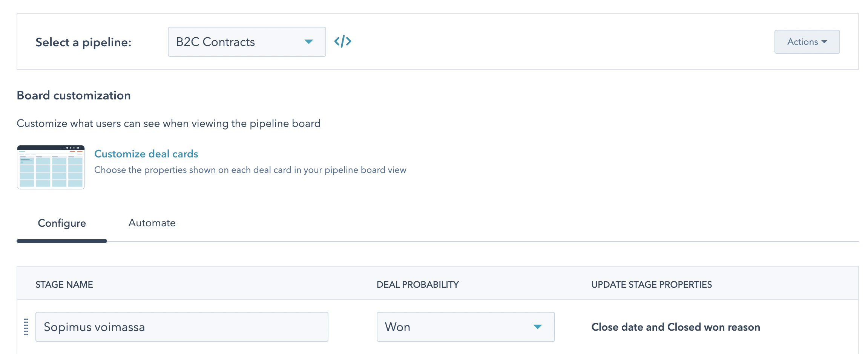Click the Board customization heading

(74, 95)
